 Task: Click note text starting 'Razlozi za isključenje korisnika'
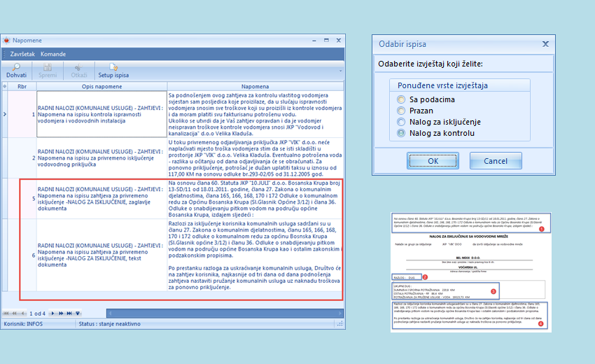[x=255, y=255]
